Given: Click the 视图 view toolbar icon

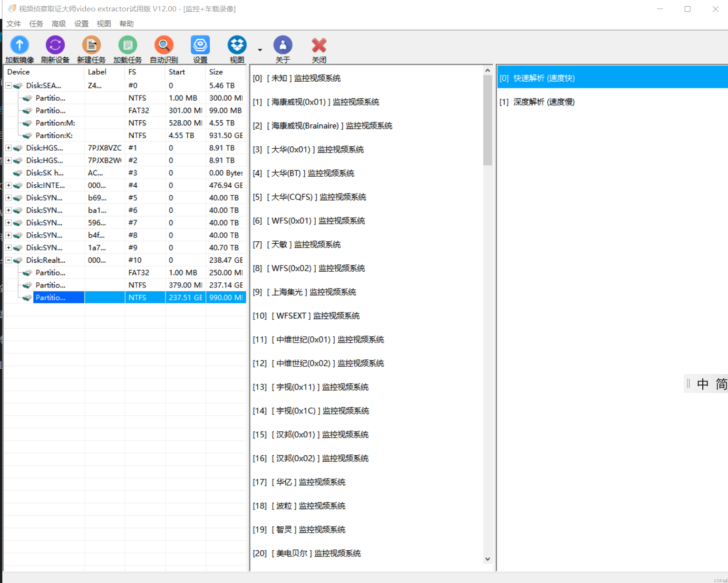Looking at the screenshot, I should [237, 45].
